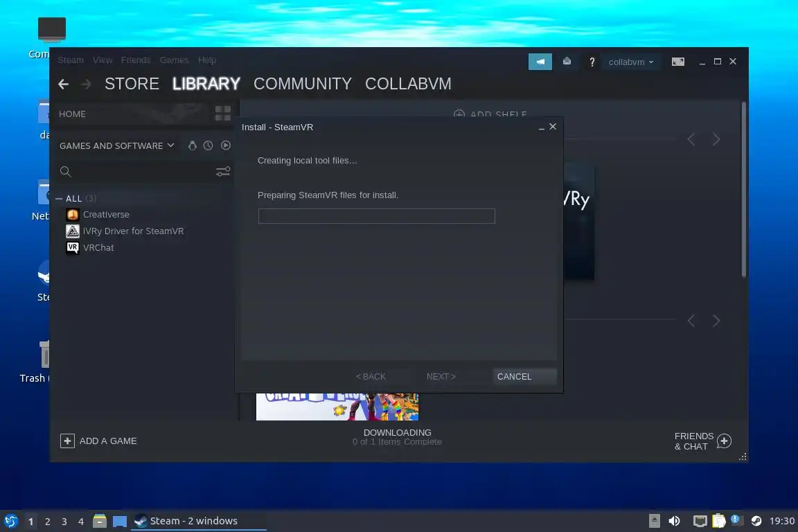Click the show desktop taskbar icon
The width and height of the screenshot is (798, 532).
click(120, 521)
